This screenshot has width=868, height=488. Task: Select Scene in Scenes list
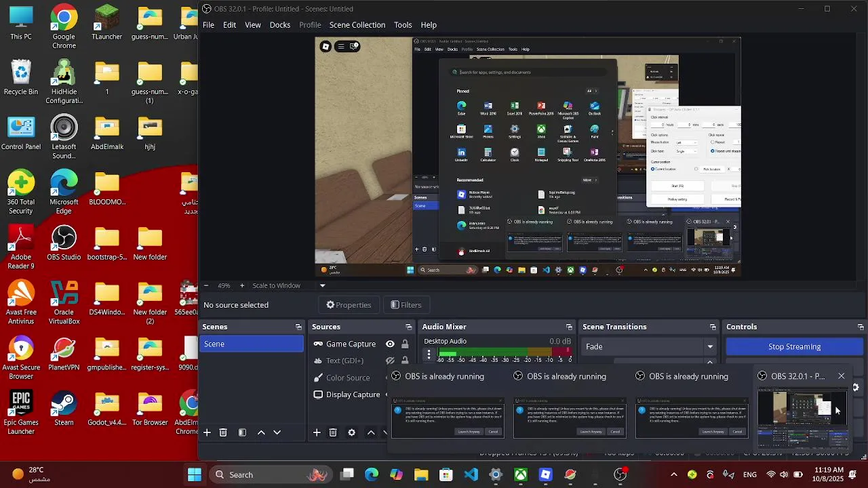pyautogui.click(x=252, y=344)
